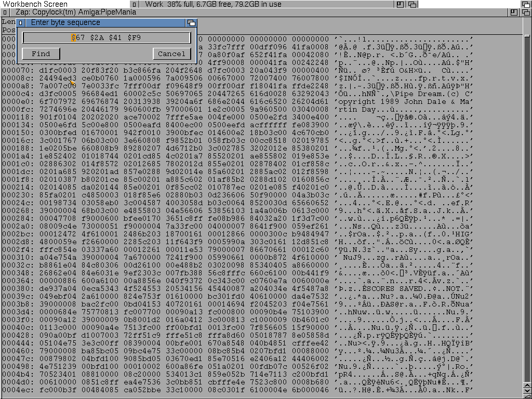The image size is (532, 399).
Task: Close the Enter byte sequence dialog gadget
Action: pos(21,23)
